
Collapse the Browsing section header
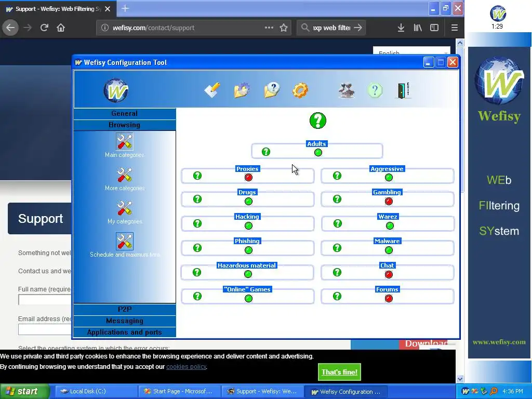(125, 125)
